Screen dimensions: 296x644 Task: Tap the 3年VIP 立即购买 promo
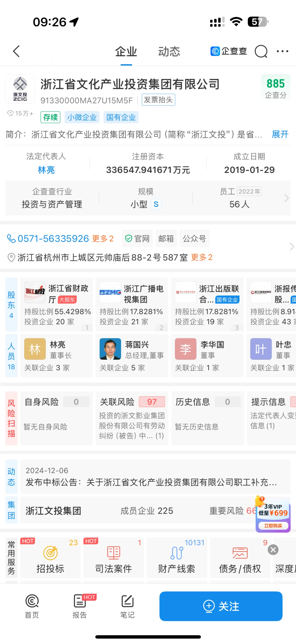pos(273,515)
